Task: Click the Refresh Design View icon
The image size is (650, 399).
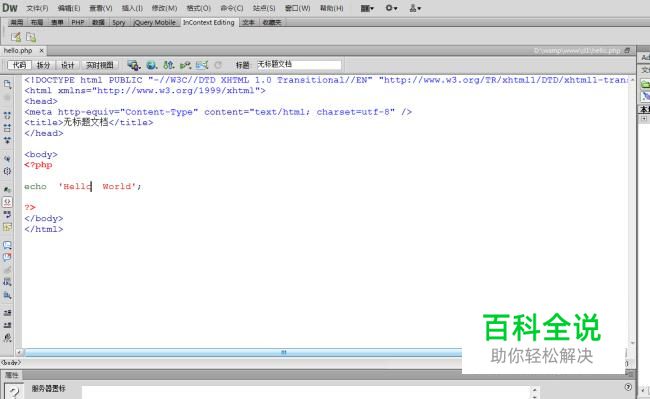Action: click(218, 65)
